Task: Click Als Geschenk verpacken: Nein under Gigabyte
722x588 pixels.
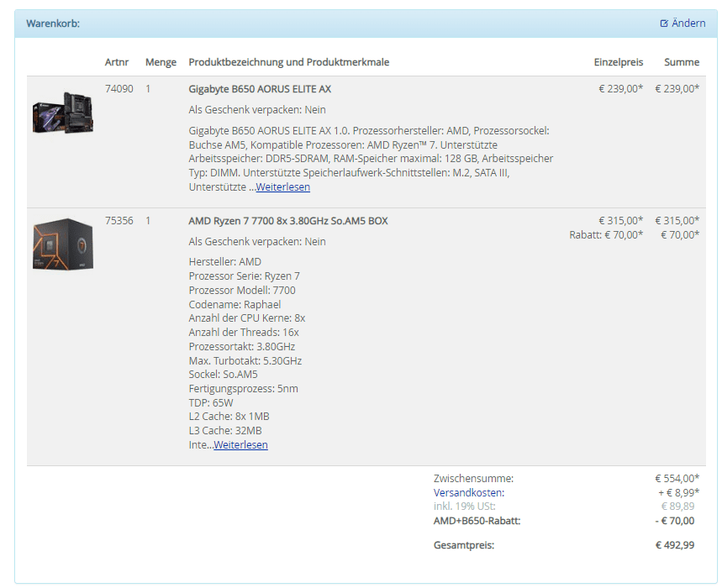Action: pos(257,110)
